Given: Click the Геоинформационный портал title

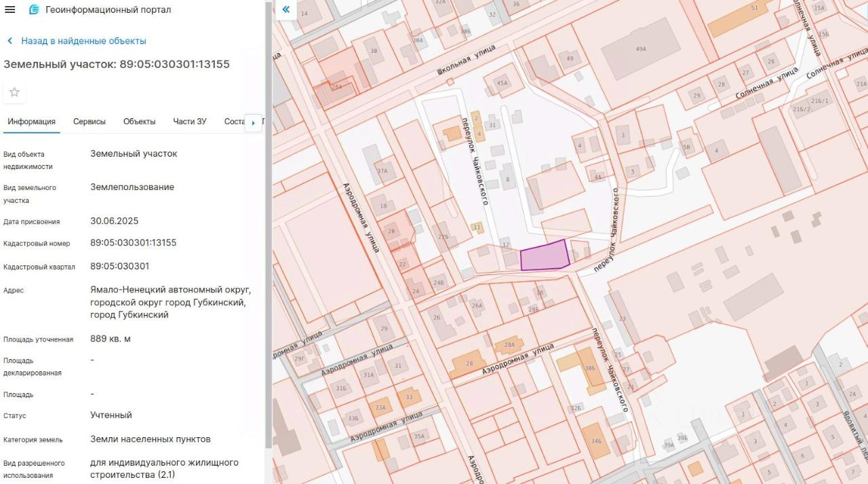Looking at the screenshot, I should pos(108,10).
